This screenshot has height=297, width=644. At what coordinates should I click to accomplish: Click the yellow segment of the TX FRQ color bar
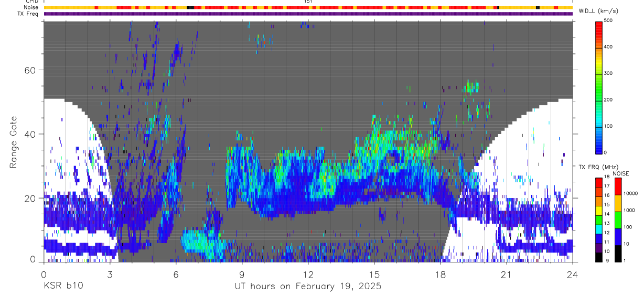coord(599,212)
